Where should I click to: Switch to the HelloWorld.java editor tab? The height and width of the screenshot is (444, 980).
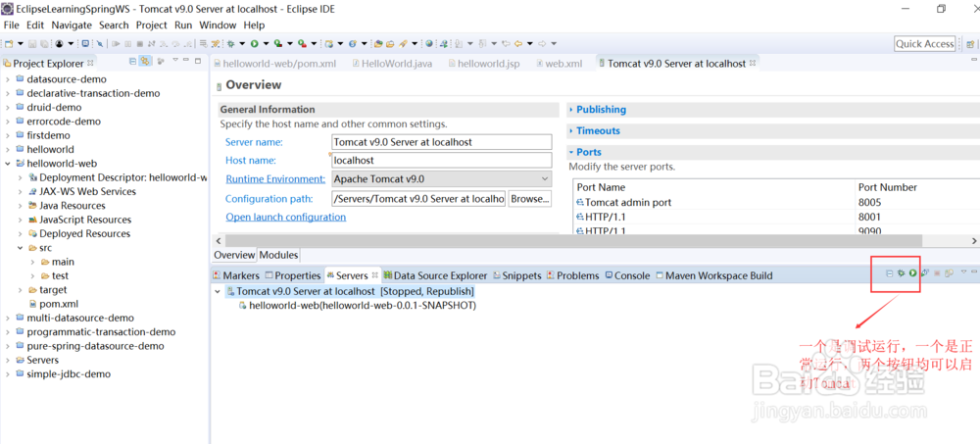point(392,64)
